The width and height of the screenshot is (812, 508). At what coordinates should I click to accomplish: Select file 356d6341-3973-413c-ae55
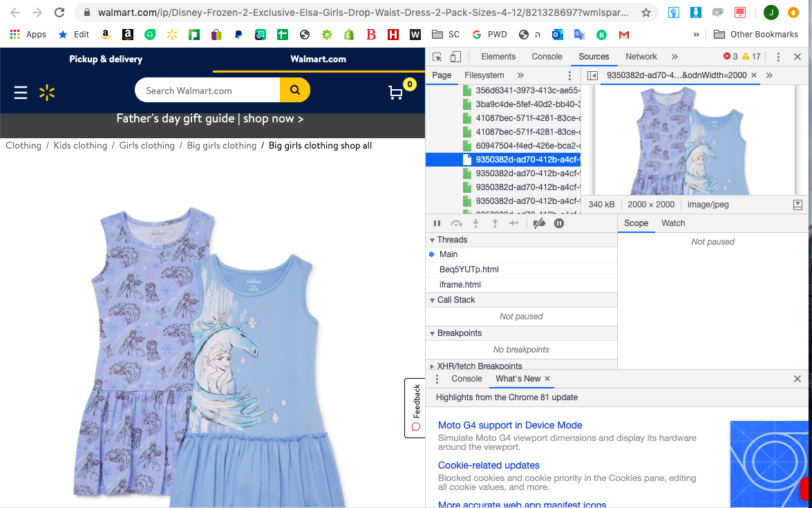528,91
